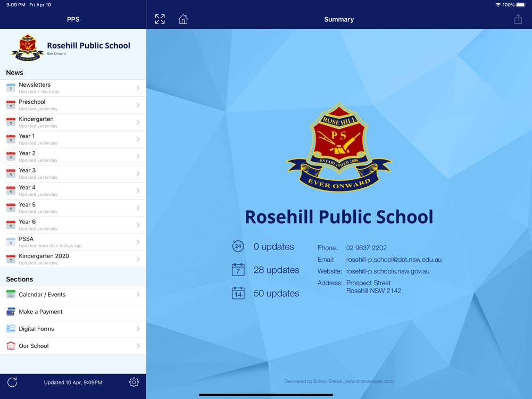Select the '50 updates' text

[276, 293]
